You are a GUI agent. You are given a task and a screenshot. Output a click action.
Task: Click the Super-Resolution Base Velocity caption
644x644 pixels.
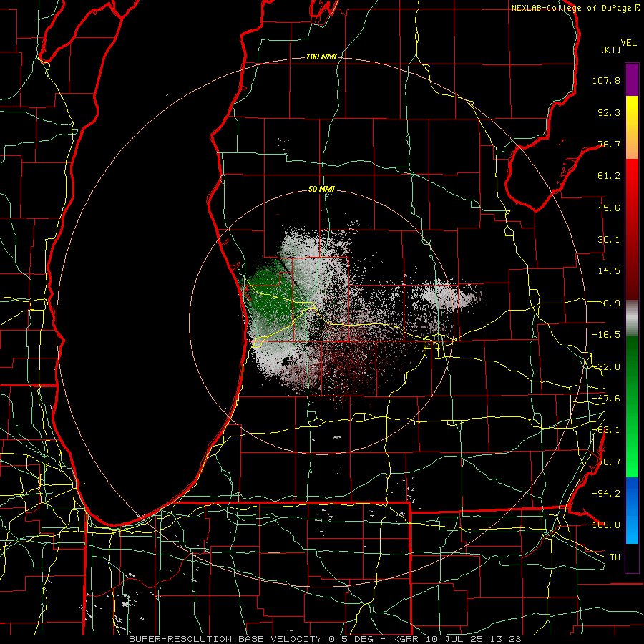tap(325, 639)
